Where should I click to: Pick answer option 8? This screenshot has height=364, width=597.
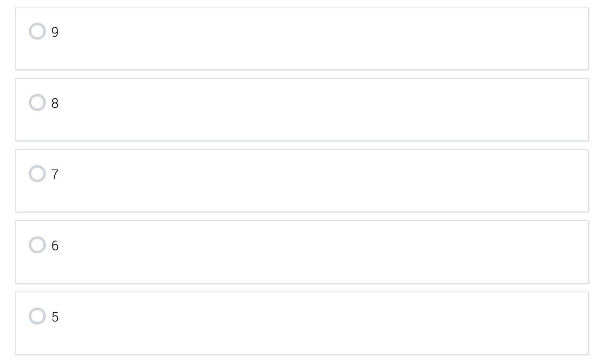[37, 102]
